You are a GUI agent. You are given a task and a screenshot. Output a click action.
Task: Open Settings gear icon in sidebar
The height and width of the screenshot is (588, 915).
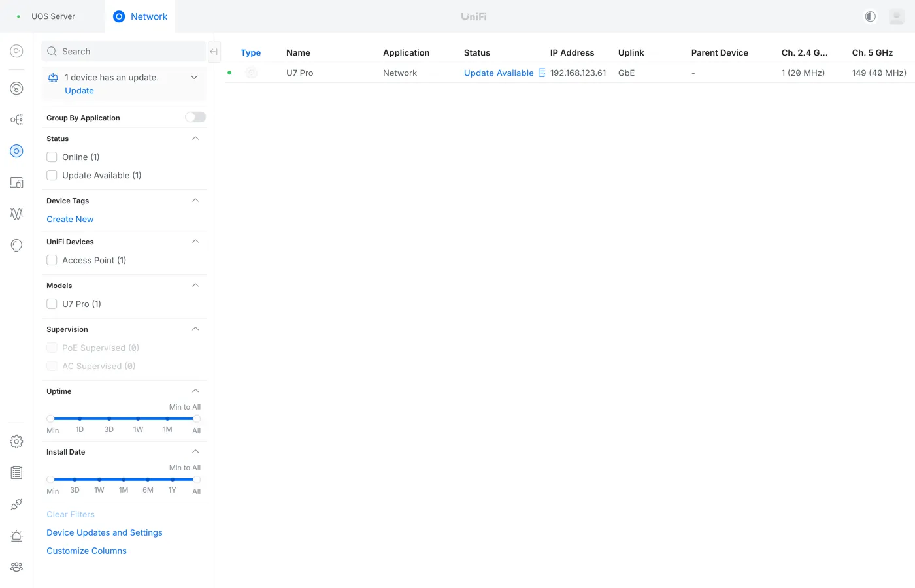pyautogui.click(x=16, y=442)
